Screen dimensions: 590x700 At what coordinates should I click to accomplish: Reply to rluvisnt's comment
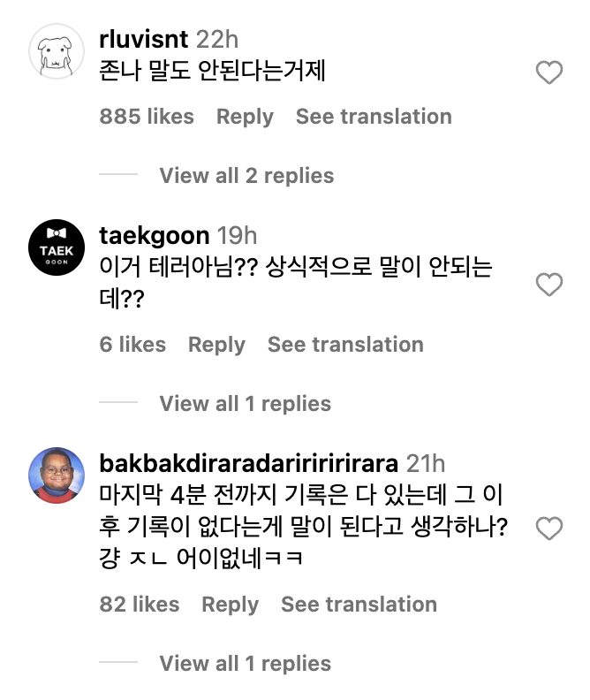(x=245, y=117)
